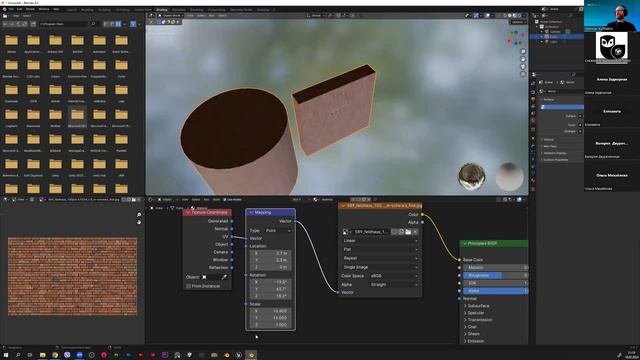
Task: Click the file browser path field
Action: click(63, 24)
